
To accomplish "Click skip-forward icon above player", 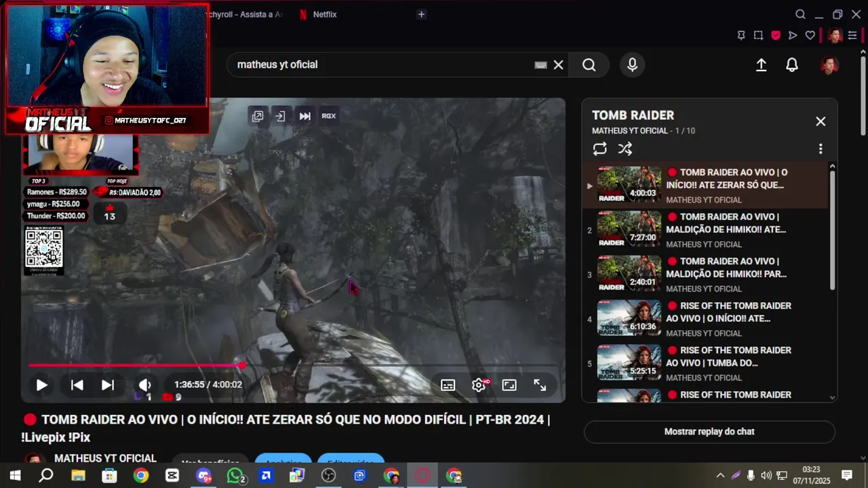I will pyautogui.click(x=305, y=116).
